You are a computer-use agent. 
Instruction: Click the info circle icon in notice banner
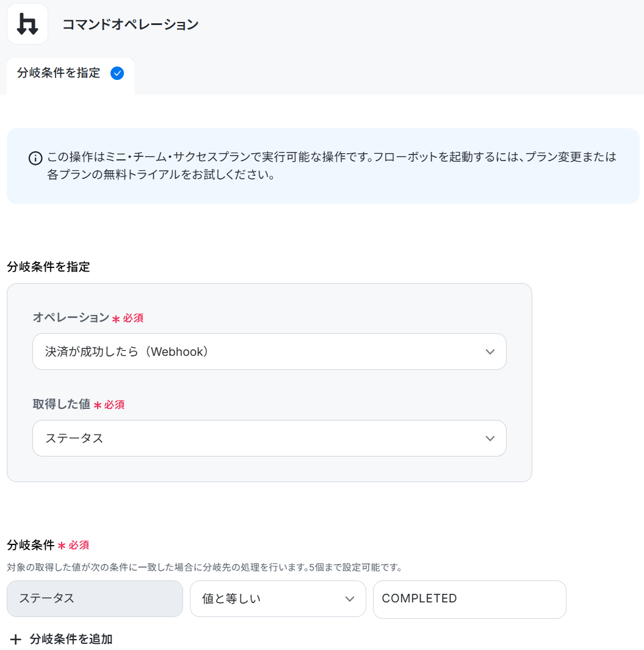point(35,158)
